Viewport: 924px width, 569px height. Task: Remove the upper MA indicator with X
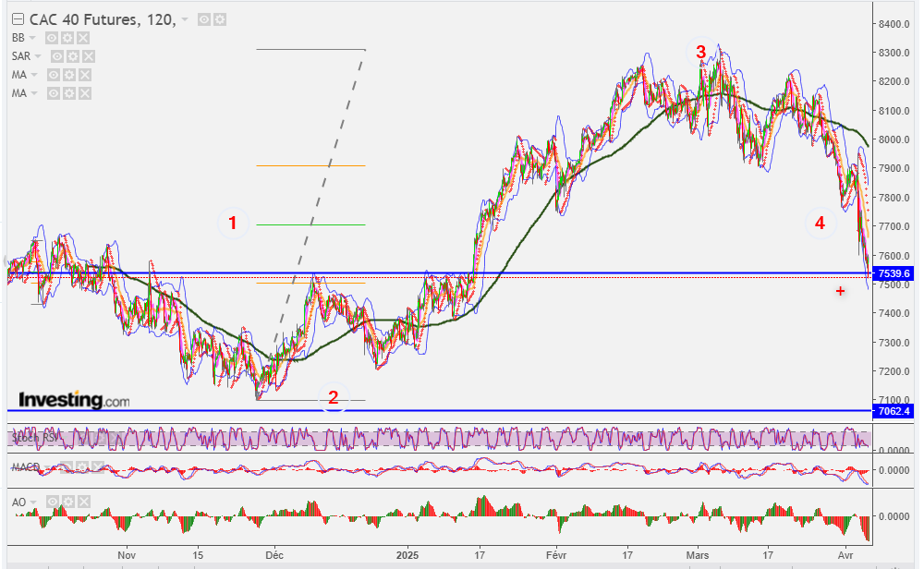85,75
